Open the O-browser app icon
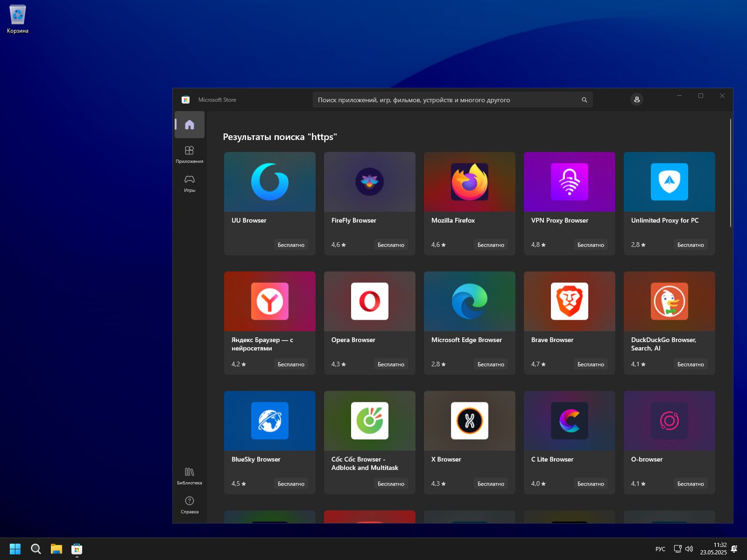Screen dimensions: 747x560 669,420
